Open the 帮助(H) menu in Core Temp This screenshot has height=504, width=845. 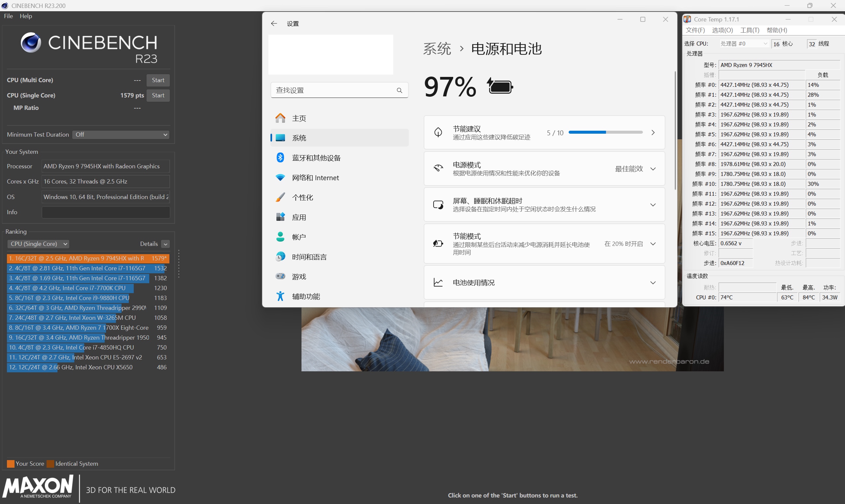coord(777,30)
